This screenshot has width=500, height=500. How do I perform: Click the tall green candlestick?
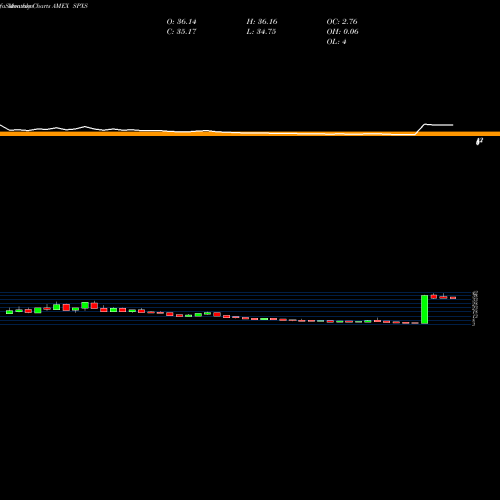424,309
